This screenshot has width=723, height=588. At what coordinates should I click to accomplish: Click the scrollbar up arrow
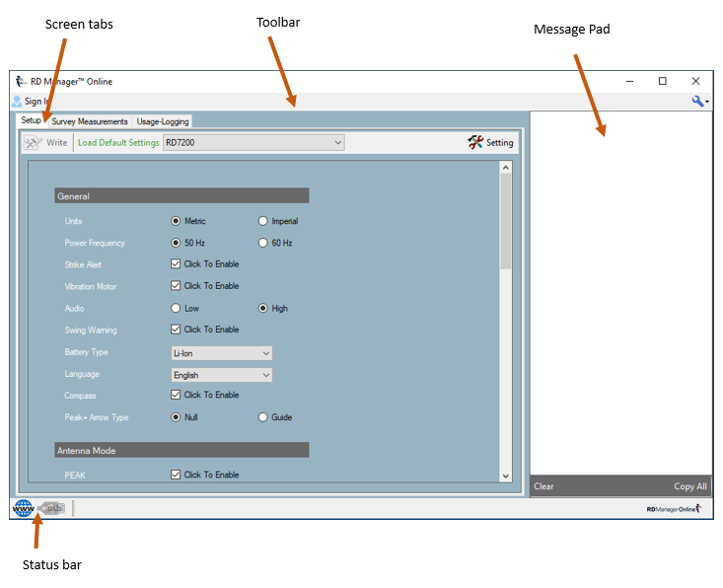click(x=505, y=168)
